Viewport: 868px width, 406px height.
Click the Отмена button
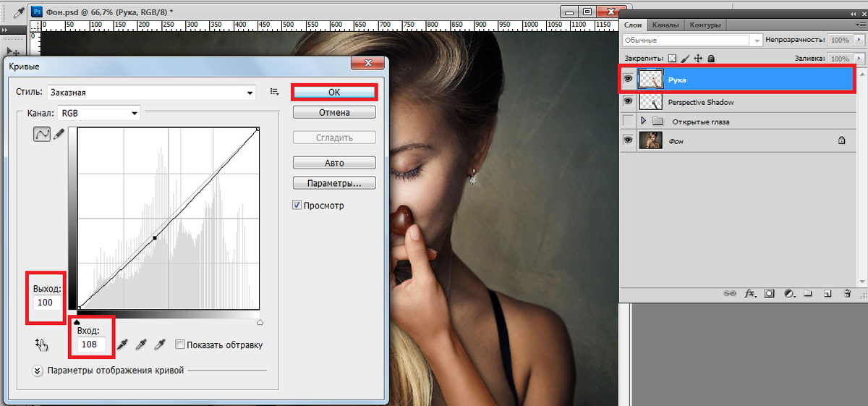pyautogui.click(x=334, y=113)
